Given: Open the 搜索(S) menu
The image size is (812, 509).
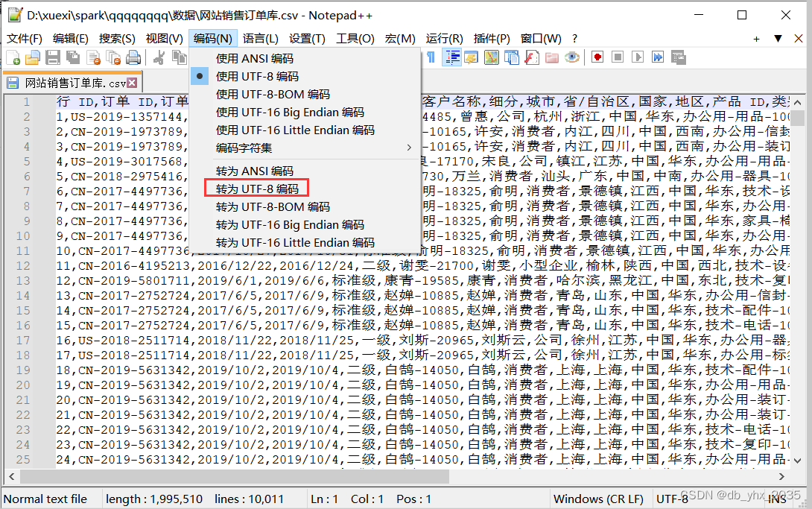Looking at the screenshot, I should point(117,39).
